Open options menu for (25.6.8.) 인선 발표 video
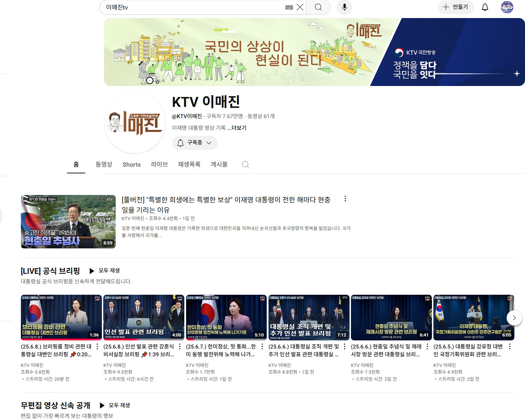The image size is (525, 420). [180, 346]
